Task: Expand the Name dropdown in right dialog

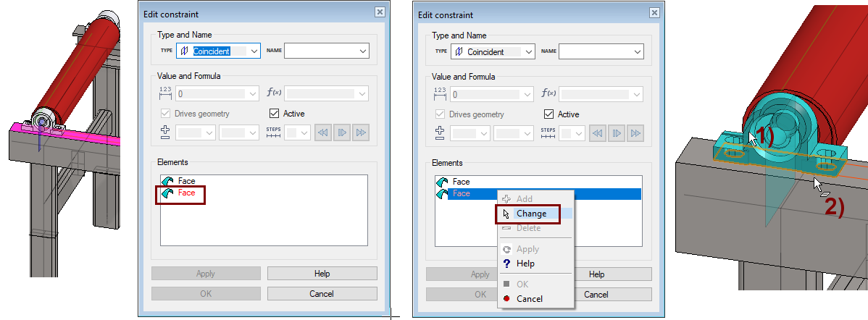Action: tap(637, 51)
